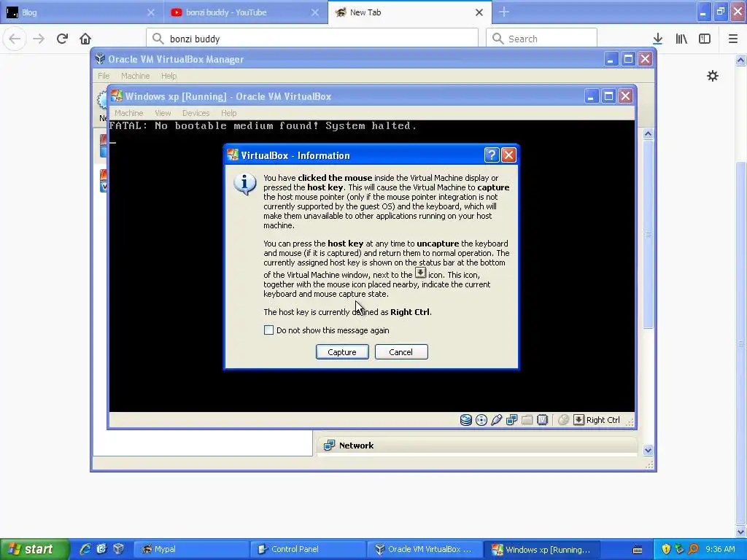Click the hard disk activity status icon
This screenshot has width=747, height=560.
tap(466, 420)
